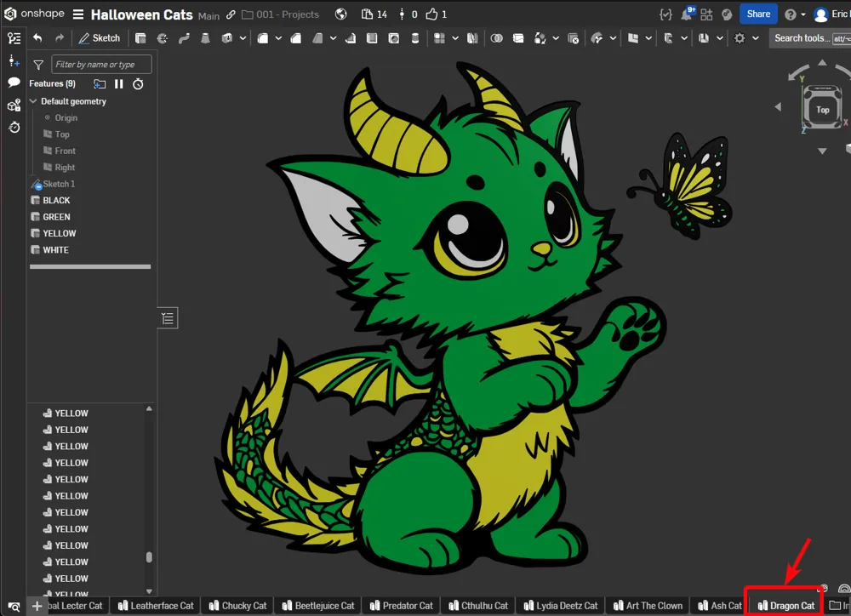The width and height of the screenshot is (851, 616).
Task: Toggle the parts list collapse button
Action: click(x=168, y=318)
